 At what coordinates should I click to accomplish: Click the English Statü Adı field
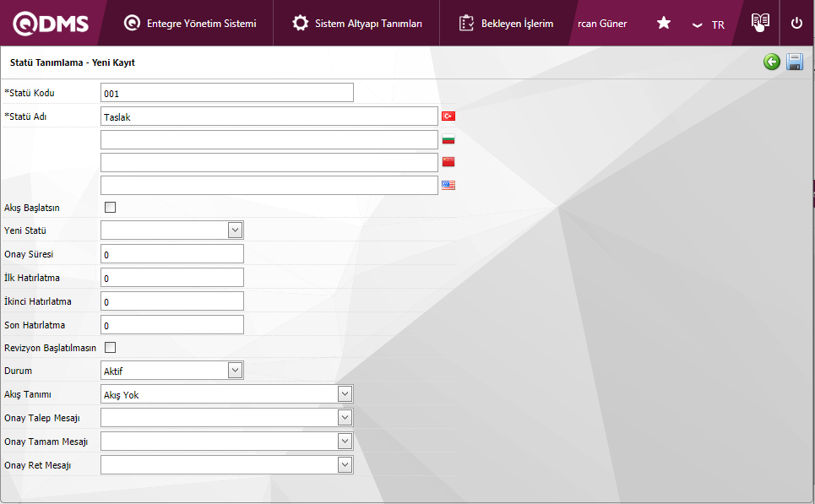point(269,185)
